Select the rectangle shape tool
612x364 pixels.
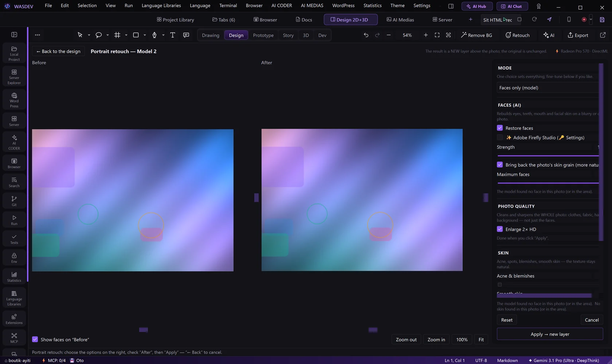(136, 35)
